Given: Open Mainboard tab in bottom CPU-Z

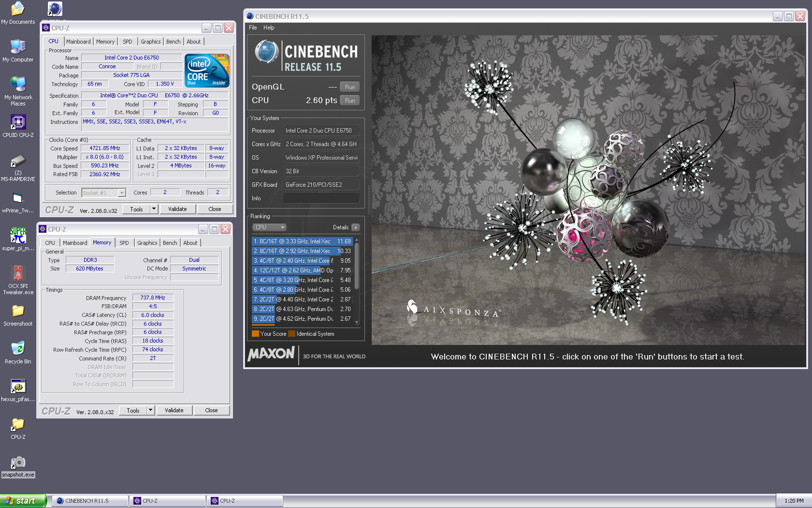Looking at the screenshot, I should tap(75, 243).
